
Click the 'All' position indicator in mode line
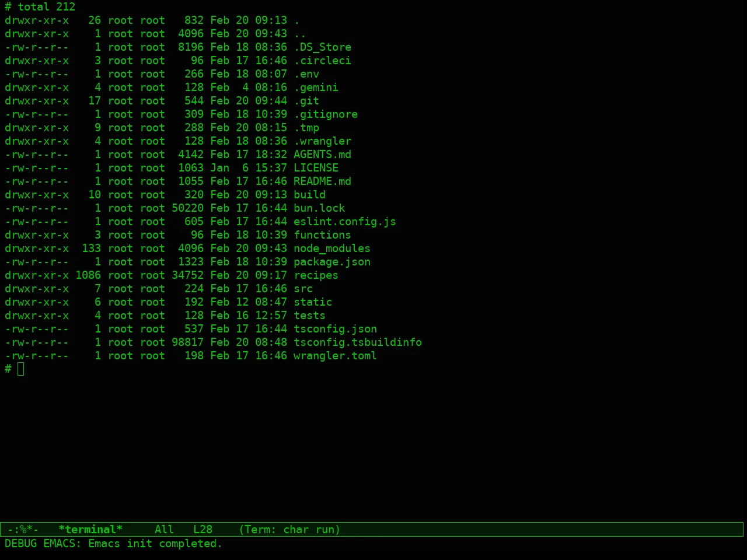(x=165, y=530)
